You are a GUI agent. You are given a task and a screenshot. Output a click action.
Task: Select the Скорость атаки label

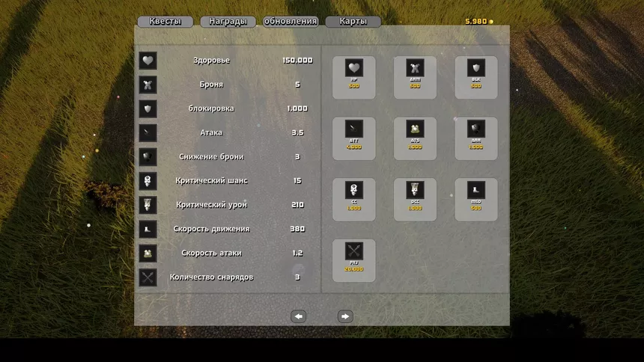click(211, 254)
